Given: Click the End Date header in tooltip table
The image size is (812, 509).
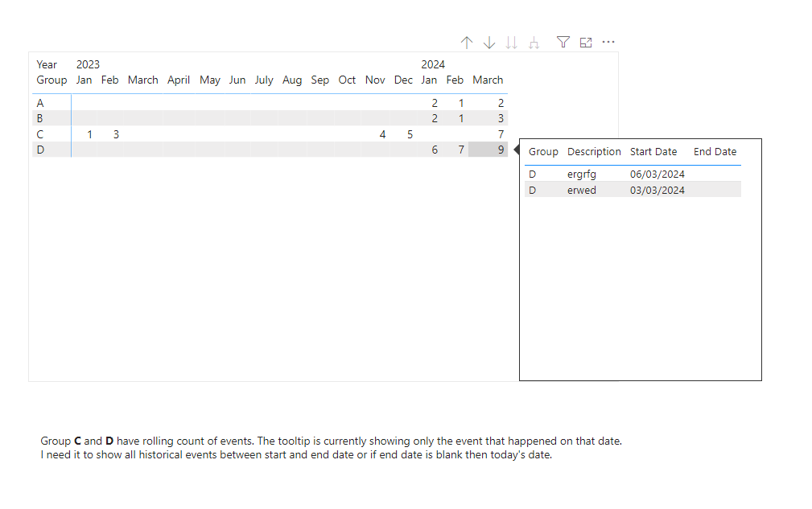Looking at the screenshot, I should pyautogui.click(x=715, y=151).
